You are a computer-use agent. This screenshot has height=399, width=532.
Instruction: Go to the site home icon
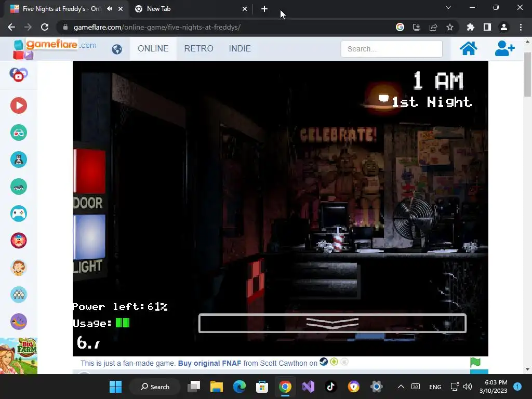point(469,48)
